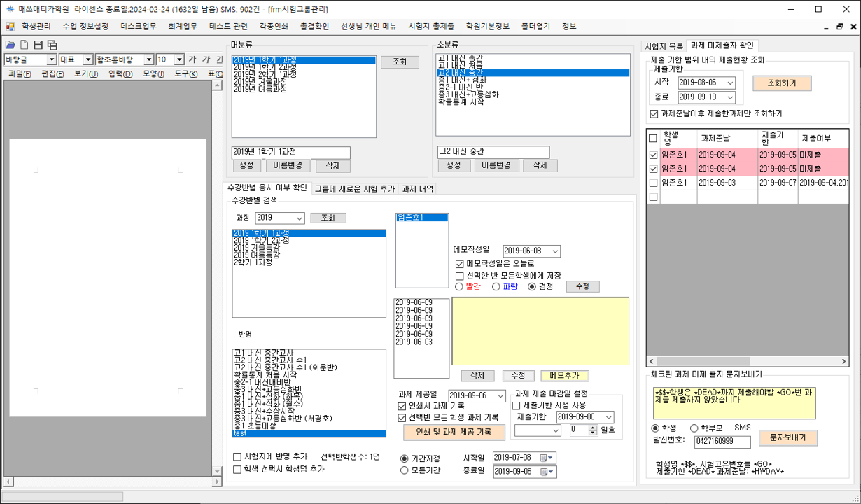Viewport: 861px width, 504px height.
Task: Click 생성 button under 대분류
Action: coord(247,165)
